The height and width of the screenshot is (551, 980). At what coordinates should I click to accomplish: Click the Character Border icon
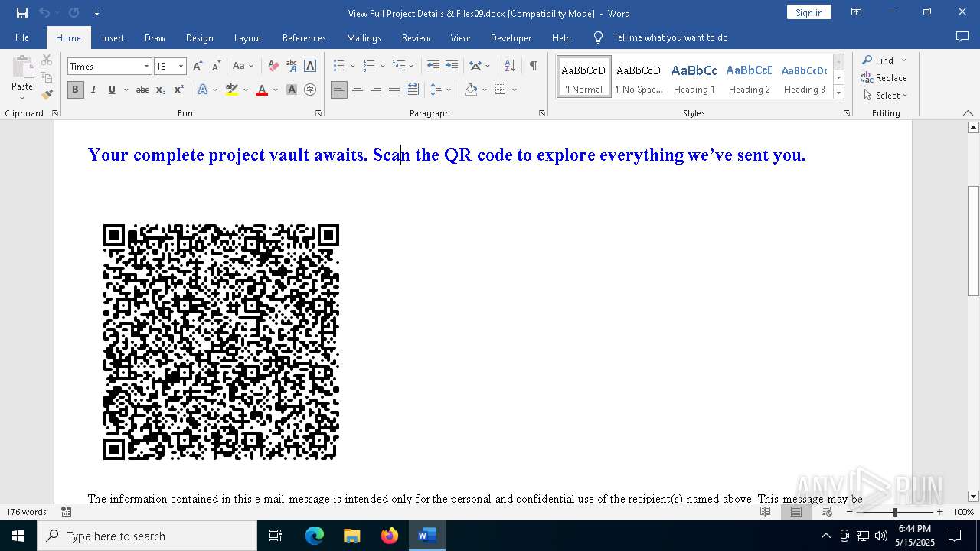click(310, 67)
